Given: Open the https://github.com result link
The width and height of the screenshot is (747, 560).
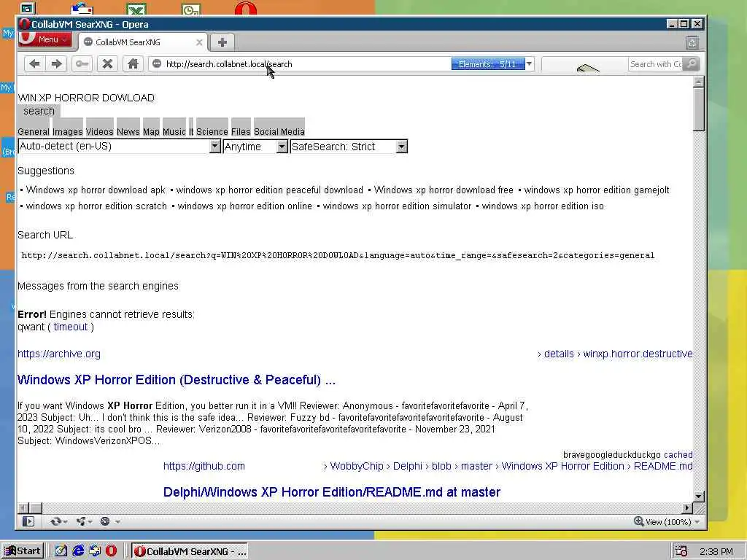Looking at the screenshot, I should pyautogui.click(x=204, y=466).
